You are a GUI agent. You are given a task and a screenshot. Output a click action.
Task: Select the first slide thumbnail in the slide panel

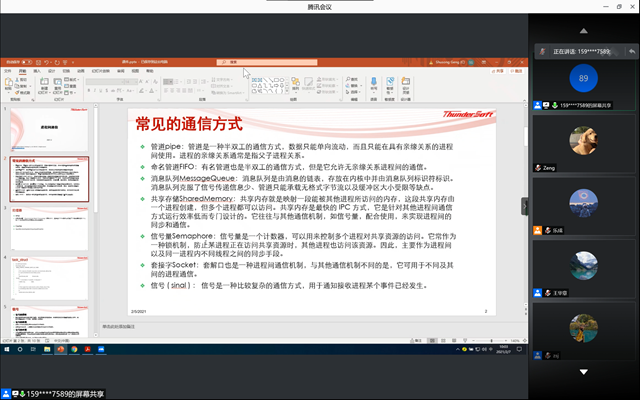(50, 128)
